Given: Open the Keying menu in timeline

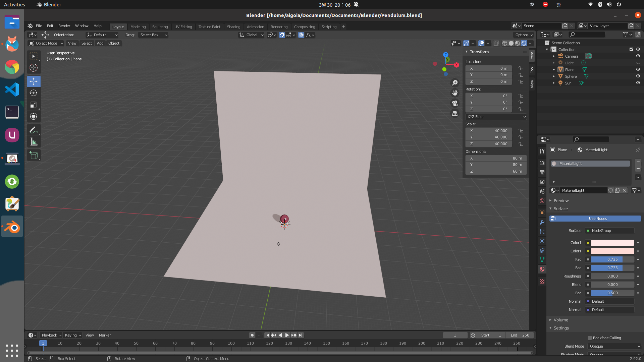Looking at the screenshot, I should pyautogui.click(x=73, y=335).
